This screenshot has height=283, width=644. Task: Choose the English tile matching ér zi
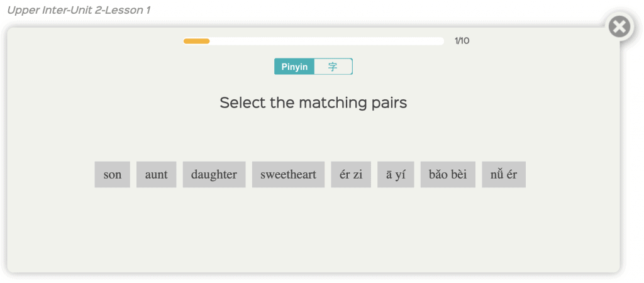(x=112, y=175)
